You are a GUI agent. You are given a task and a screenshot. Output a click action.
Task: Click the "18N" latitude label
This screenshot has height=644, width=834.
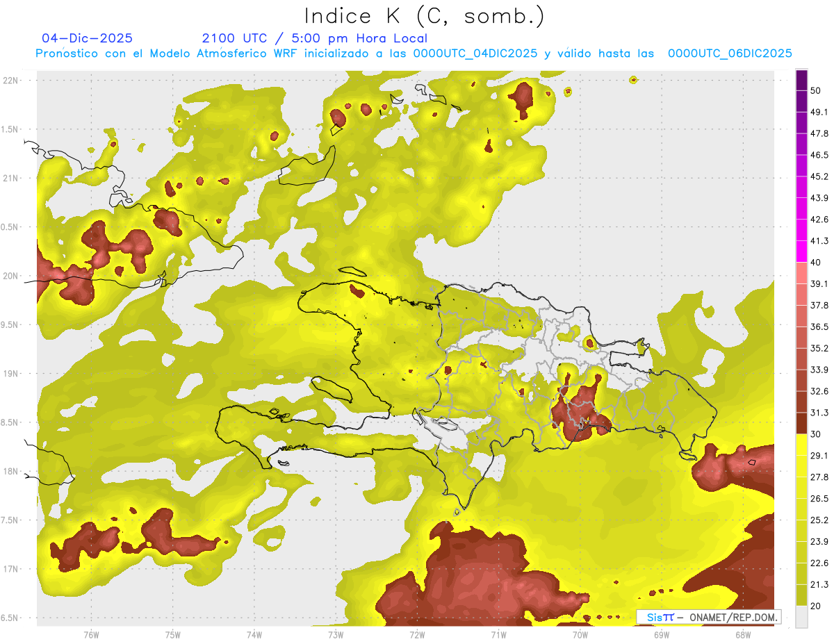pos(10,471)
